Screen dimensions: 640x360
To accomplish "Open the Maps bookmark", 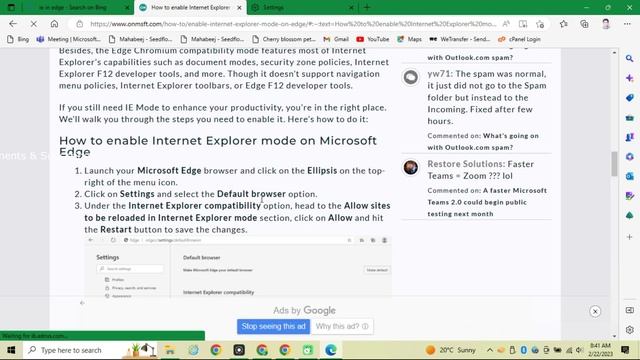I will 409,39.
